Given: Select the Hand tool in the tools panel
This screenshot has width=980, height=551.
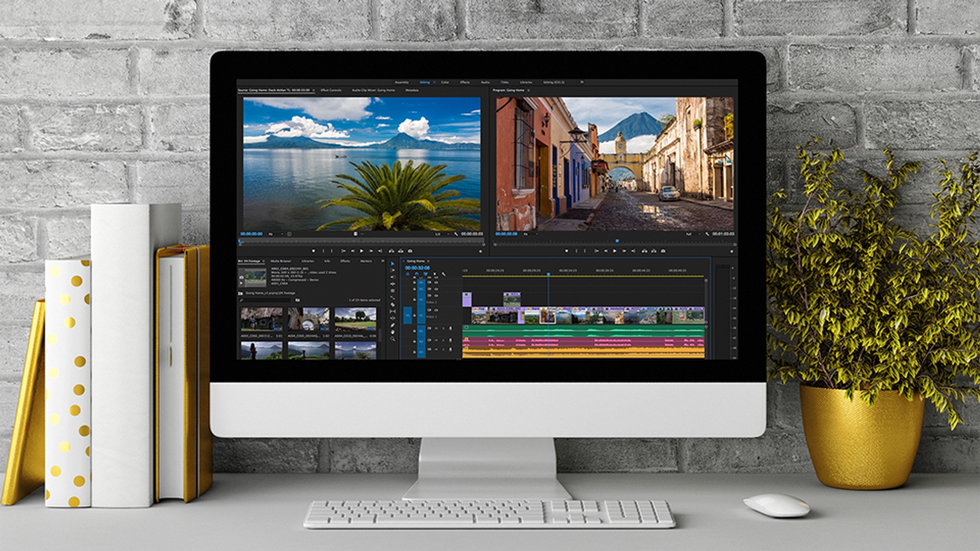Looking at the screenshot, I should (x=392, y=332).
